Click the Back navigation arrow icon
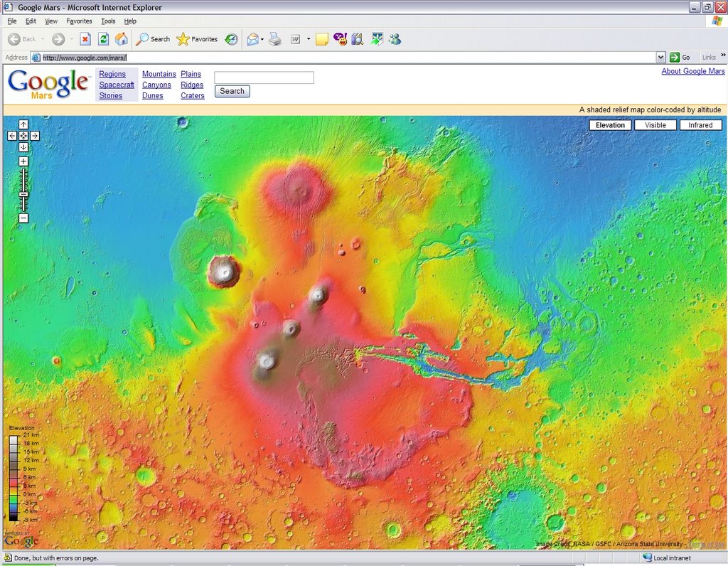728x566 pixels. click(x=14, y=39)
